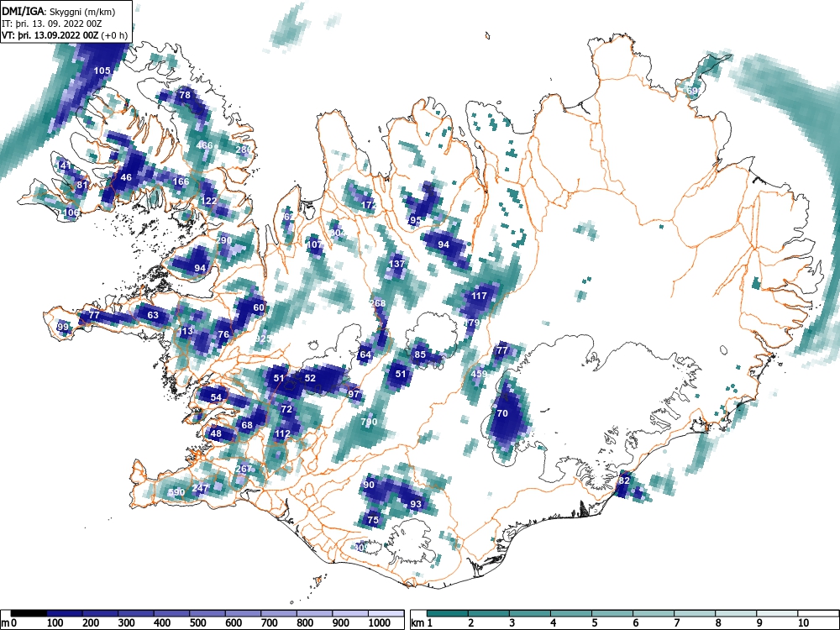
Task: Click the '590' value label
Action: tap(176, 491)
